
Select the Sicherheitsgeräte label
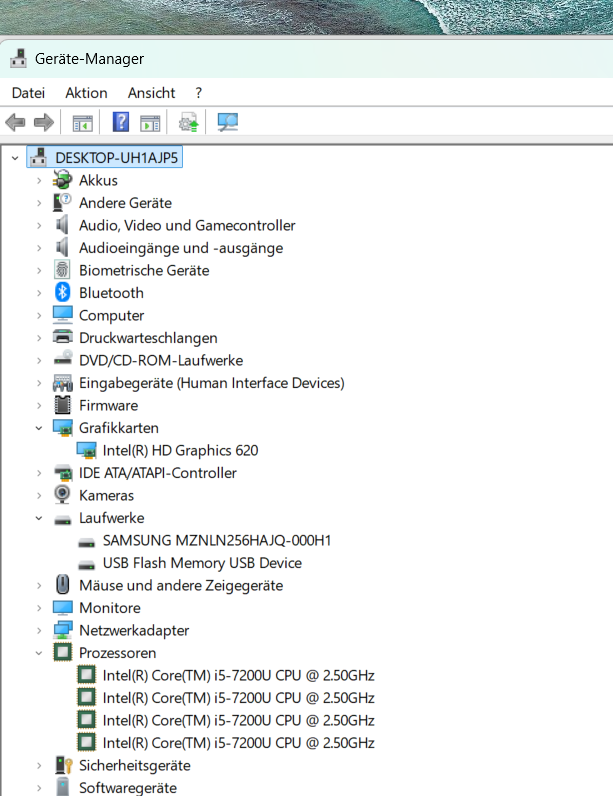135,765
